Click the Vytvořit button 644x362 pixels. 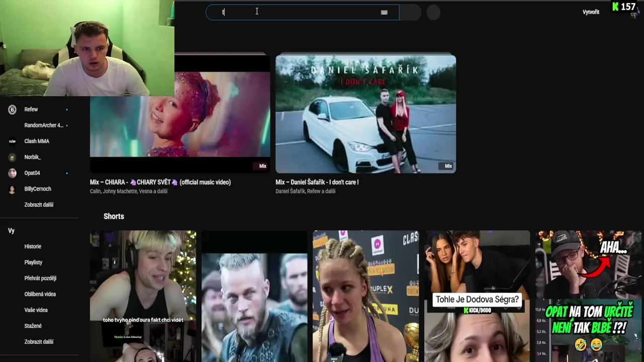click(x=591, y=12)
